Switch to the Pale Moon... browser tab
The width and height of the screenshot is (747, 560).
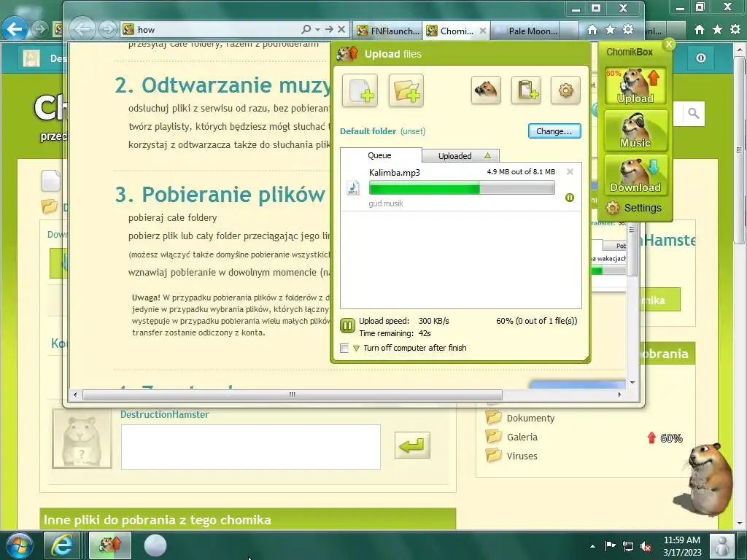[531, 31]
